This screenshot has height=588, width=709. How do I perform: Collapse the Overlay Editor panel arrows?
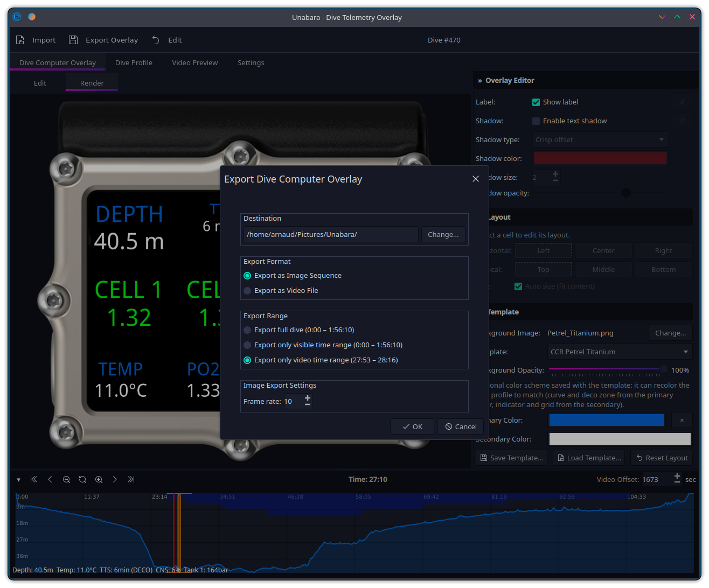click(479, 81)
